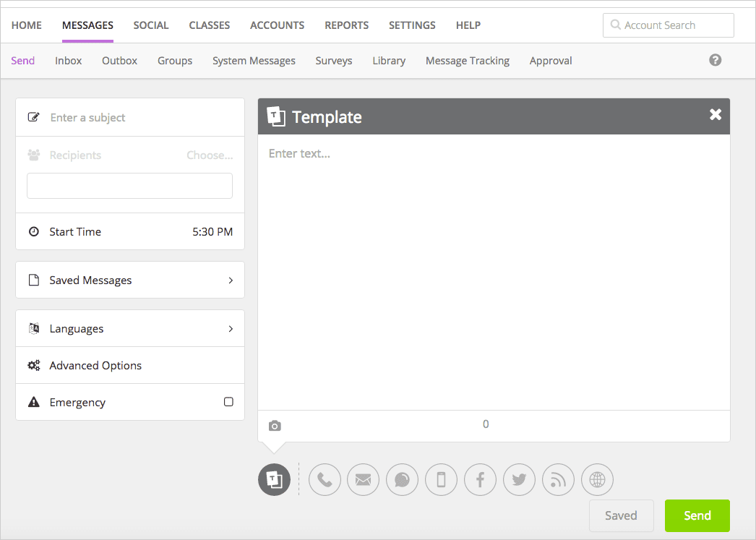
Task: Select the SMS chat bubble icon
Action: tap(403, 480)
